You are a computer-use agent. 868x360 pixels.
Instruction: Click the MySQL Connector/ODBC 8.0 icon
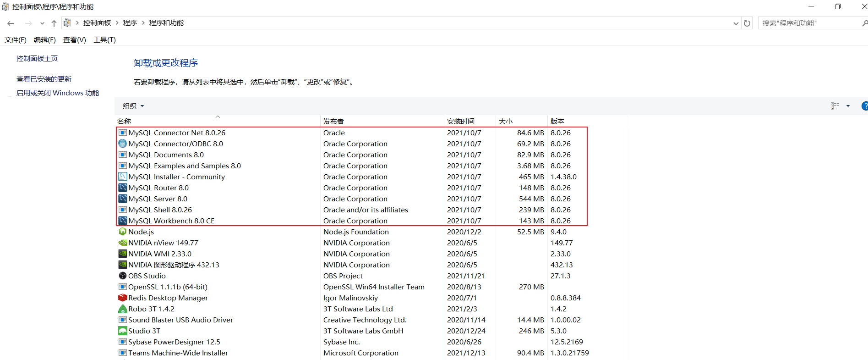click(x=123, y=144)
